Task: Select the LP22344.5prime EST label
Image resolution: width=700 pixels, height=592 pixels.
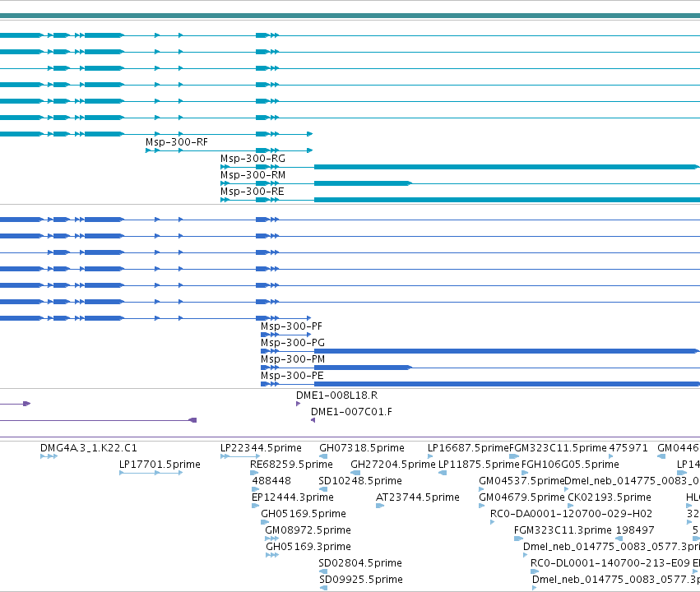Action: (261, 448)
